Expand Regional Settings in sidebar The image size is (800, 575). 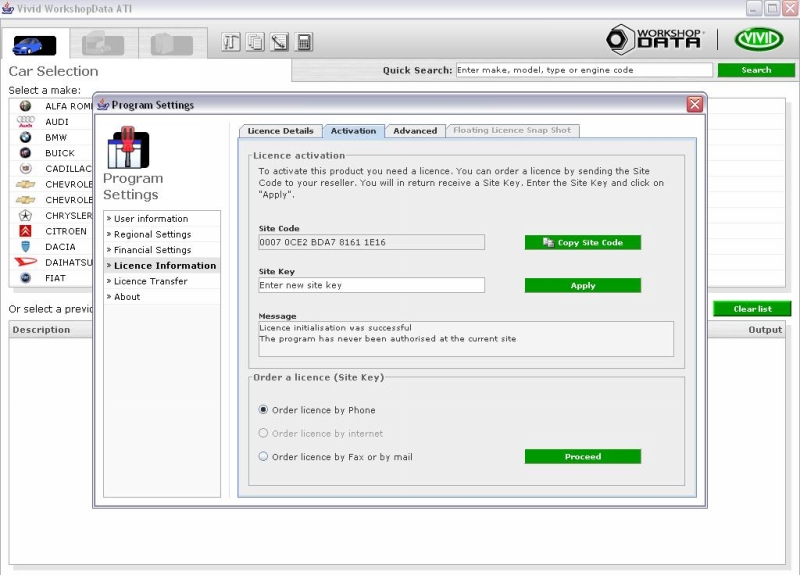(152, 235)
